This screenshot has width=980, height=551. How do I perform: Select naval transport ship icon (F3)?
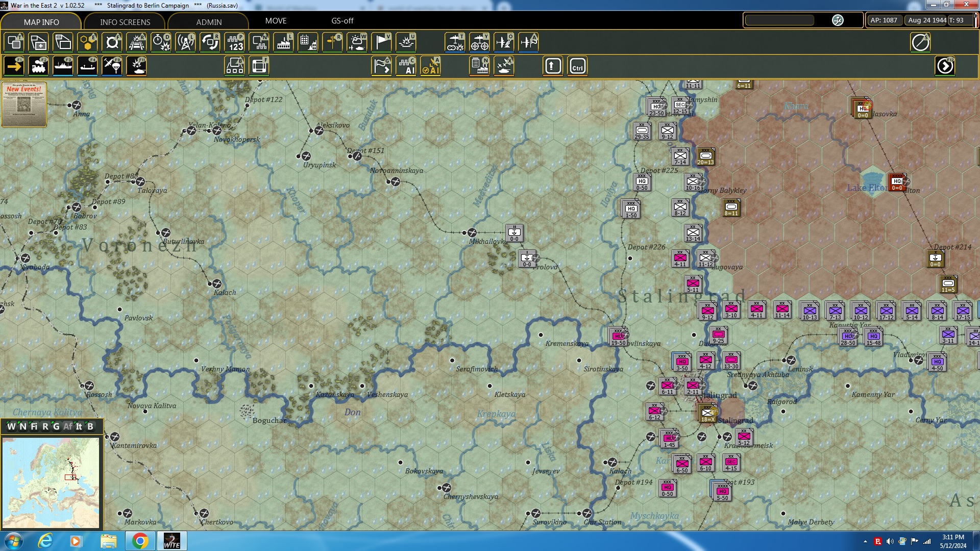point(63,66)
